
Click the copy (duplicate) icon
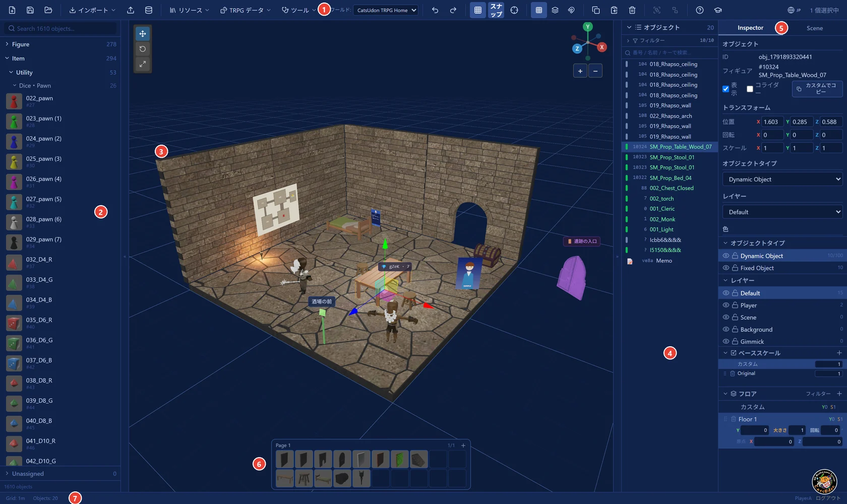pyautogui.click(x=596, y=10)
